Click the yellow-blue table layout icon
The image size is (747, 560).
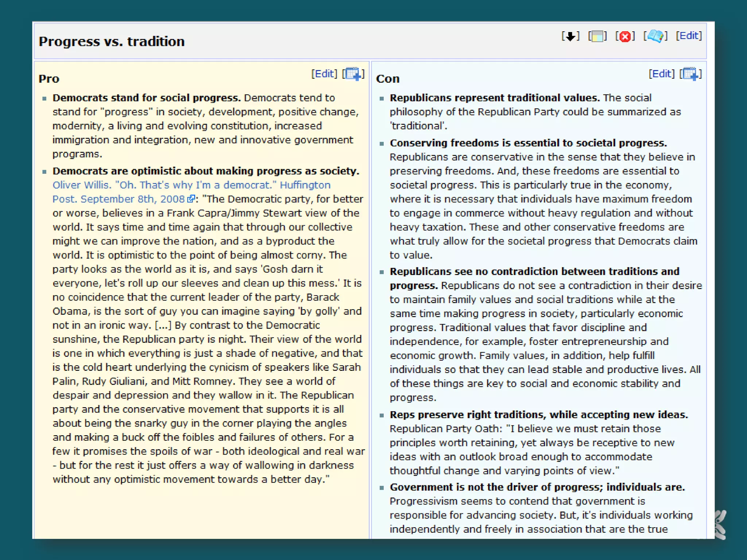click(597, 36)
